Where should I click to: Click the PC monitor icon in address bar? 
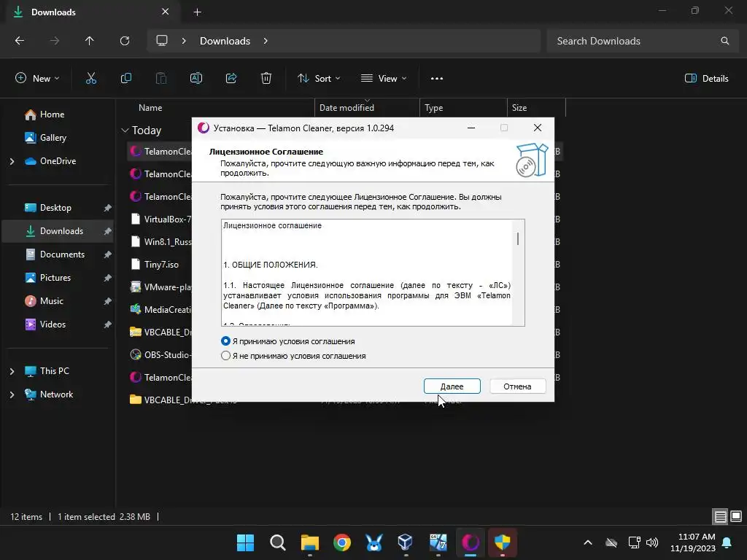tap(162, 41)
